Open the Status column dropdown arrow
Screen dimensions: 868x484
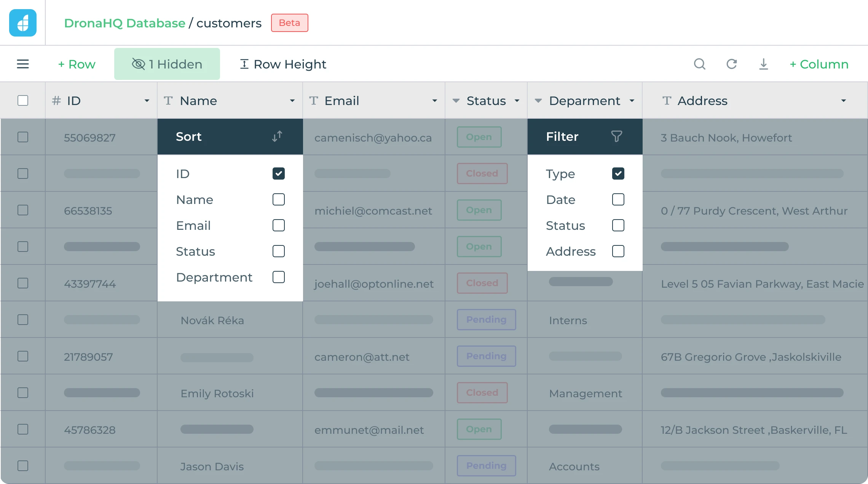(517, 101)
